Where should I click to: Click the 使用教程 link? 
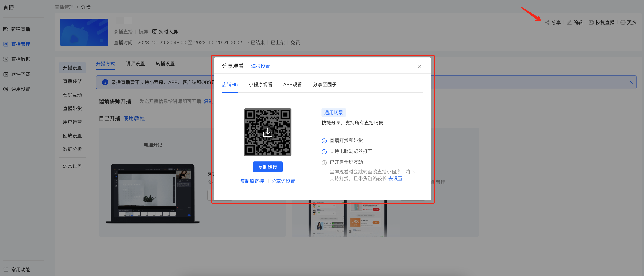134,118
